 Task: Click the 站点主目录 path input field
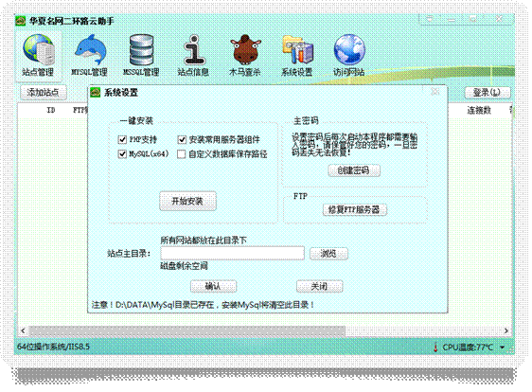[233, 253]
